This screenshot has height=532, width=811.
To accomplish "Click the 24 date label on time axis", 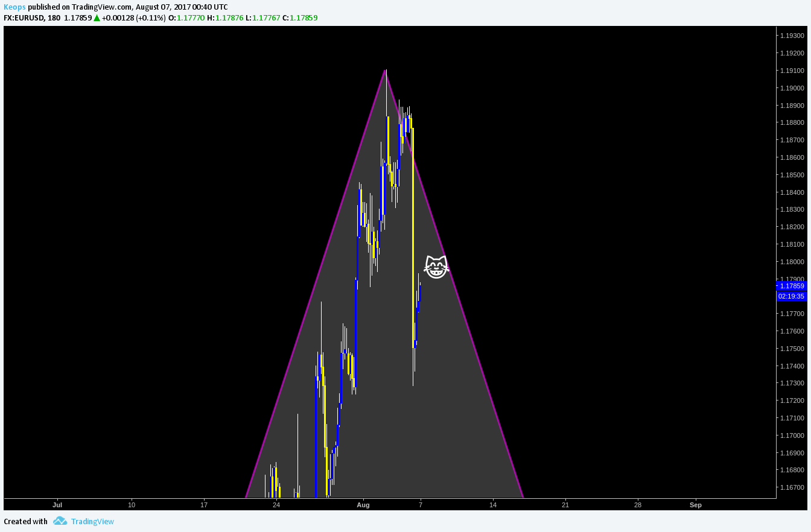I will click(276, 505).
